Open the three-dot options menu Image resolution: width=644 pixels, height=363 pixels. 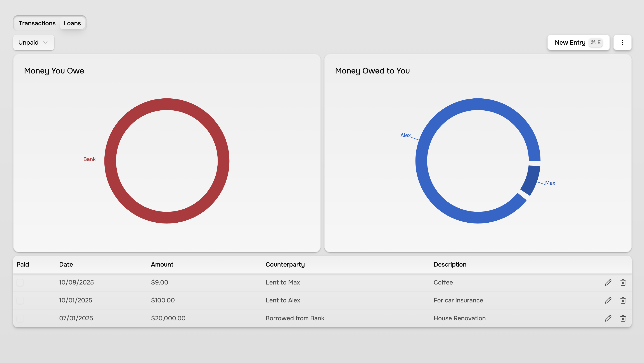(x=623, y=42)
